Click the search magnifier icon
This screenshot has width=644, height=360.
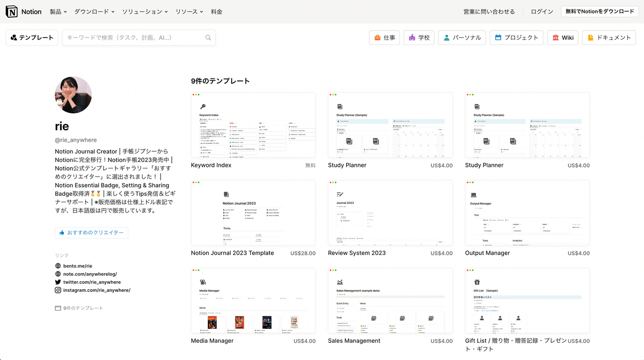point(208,38)
